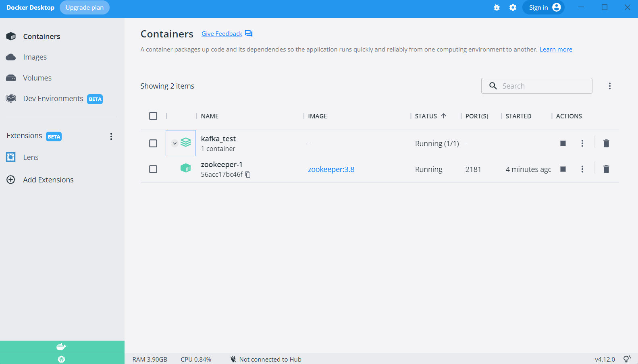
Task: Sort by PORT(S) column header
Action: [477, 116]
